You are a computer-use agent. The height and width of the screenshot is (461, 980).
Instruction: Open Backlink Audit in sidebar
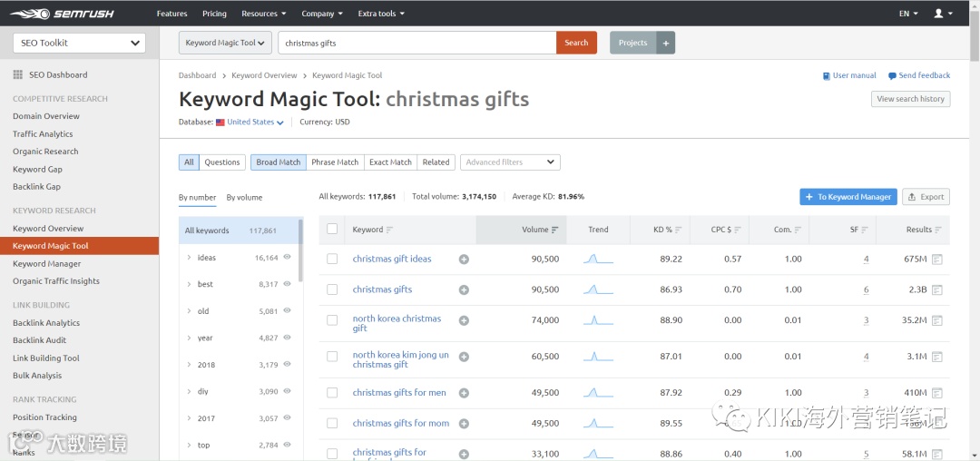39,340
